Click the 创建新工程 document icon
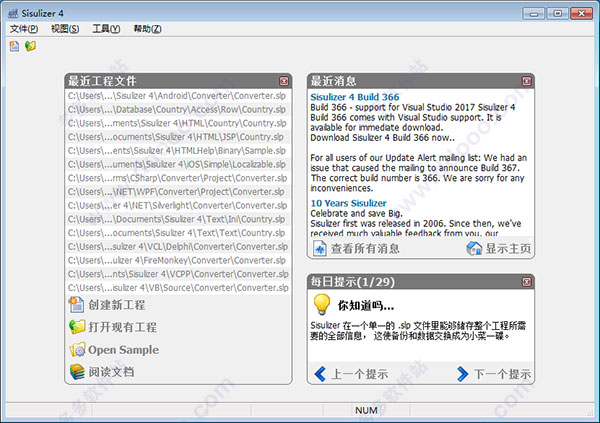 [x=77, y=305]
